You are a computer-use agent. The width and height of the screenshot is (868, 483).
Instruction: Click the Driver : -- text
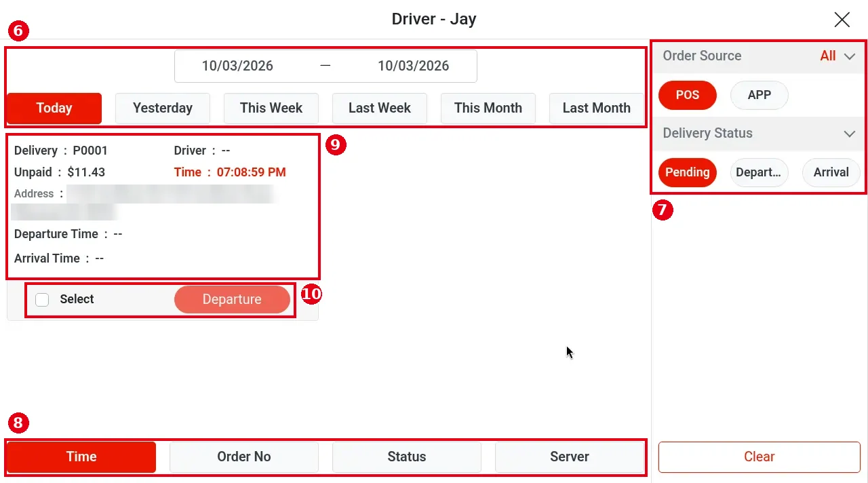(203, 151)
